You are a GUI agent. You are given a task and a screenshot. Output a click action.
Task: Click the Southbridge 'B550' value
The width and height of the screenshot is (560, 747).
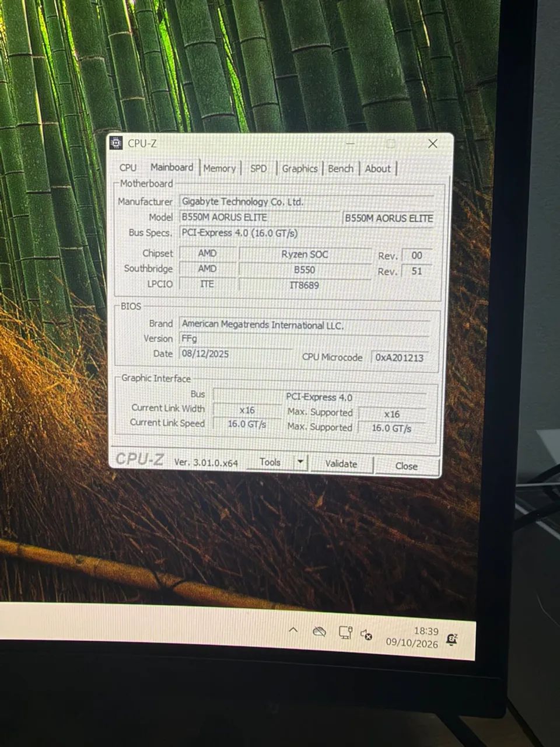tap(304, 270)
